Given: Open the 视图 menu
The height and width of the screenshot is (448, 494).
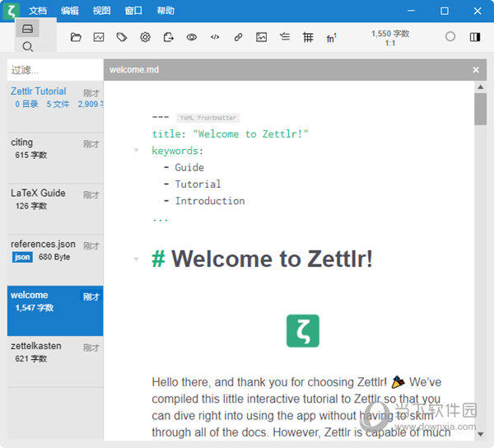Looking at the screenshot, I should point(101,11).
